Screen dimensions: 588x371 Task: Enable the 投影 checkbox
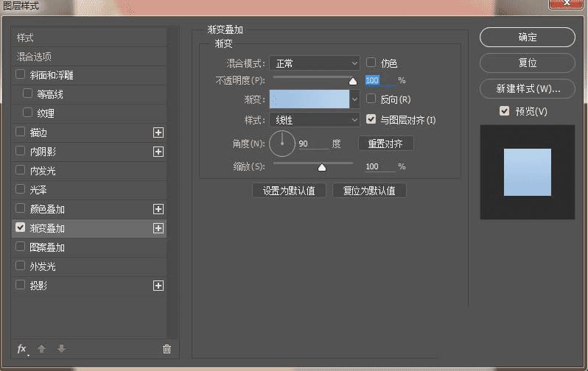(20, 285)
